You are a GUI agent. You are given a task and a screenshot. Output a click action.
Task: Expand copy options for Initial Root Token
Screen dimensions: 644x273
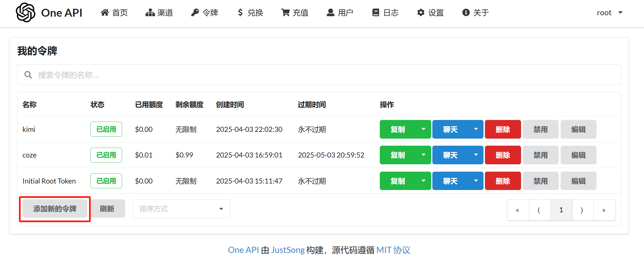tap(423, 181)
